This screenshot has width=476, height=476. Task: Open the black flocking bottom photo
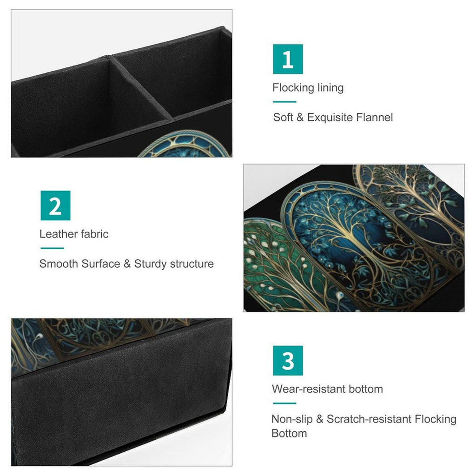[122, 392]
